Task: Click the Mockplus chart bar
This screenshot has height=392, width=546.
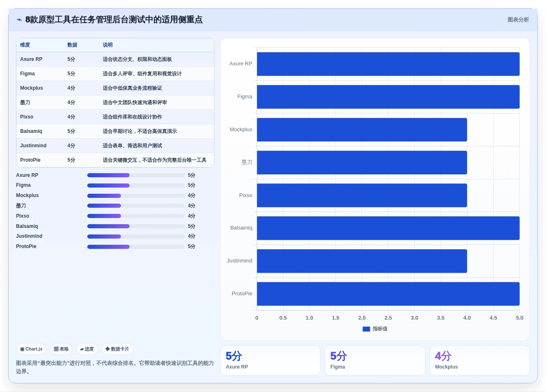Action: 362,130
